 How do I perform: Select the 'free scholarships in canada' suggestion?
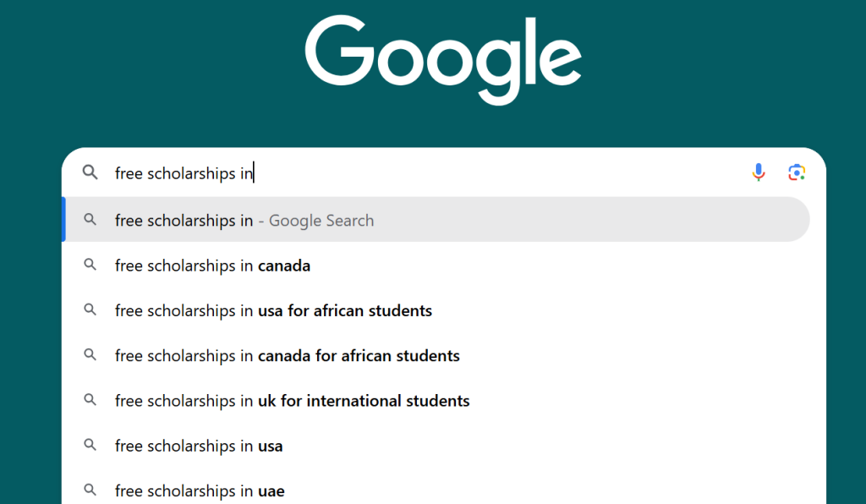(x=212, y=265)
